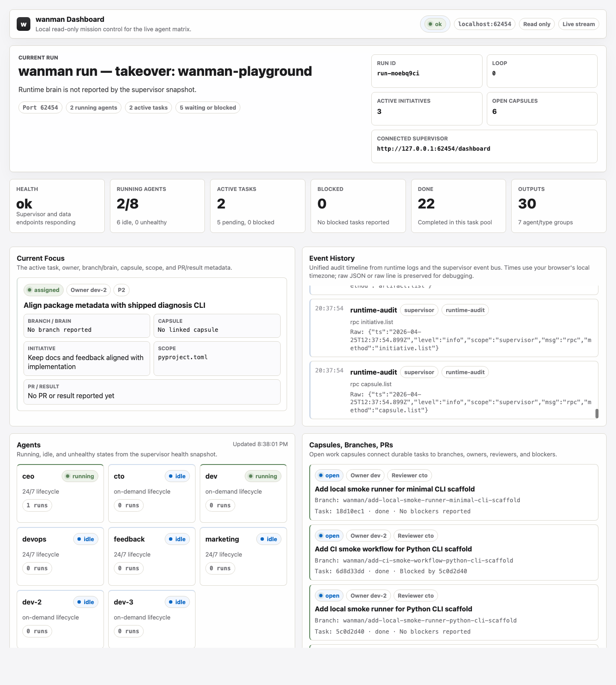Image resolution: width=616 pixels, height=685 pixels.
Task: Select the feedback agent name
Action: tap(129, 539)
